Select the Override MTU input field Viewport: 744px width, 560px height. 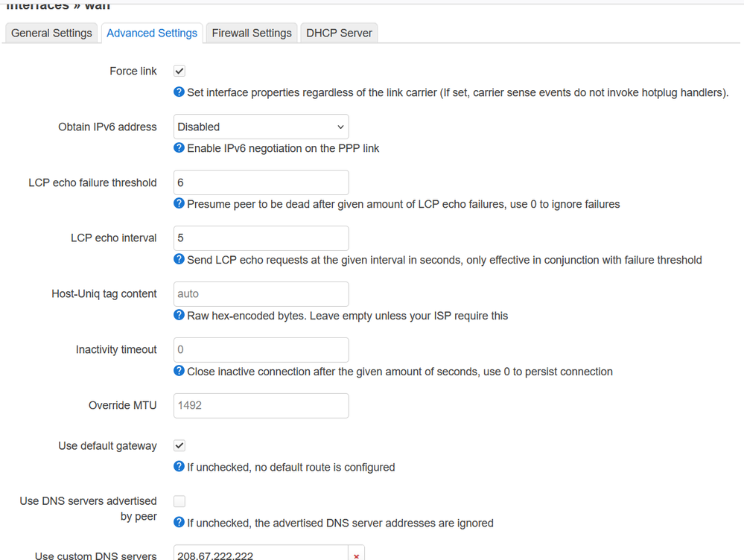pyautogui.click(x=261, y=405)
